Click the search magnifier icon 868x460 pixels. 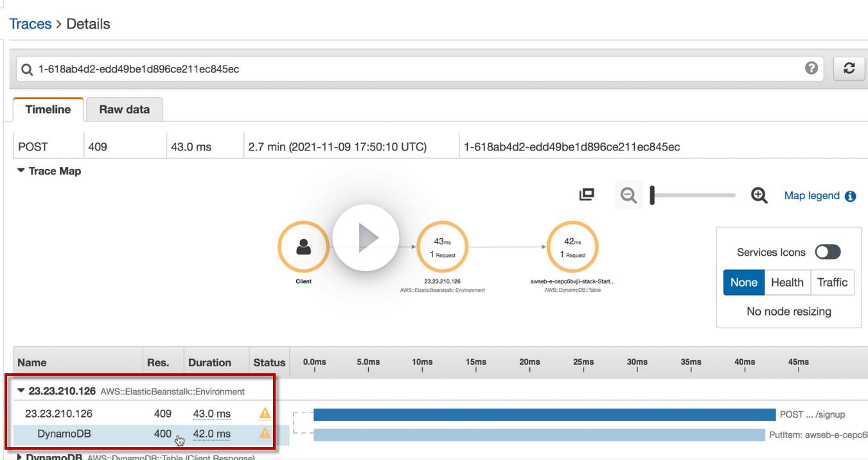click(x=26, y=69)
